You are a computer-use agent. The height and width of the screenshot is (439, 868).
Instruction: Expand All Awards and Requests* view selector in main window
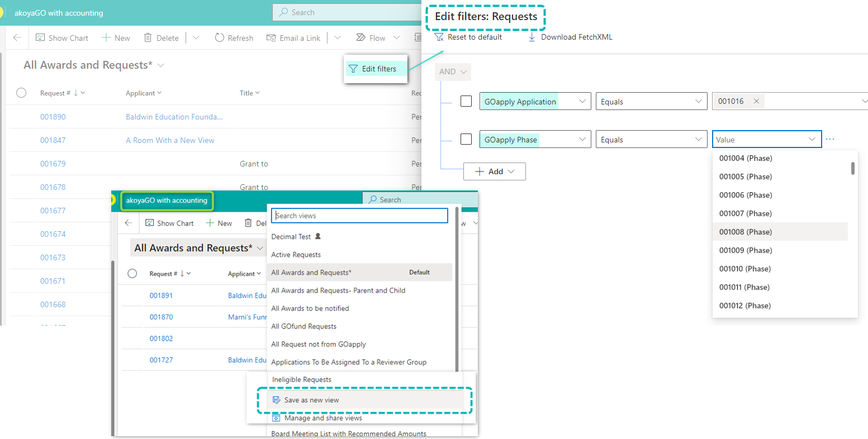[x=160, y=65]
